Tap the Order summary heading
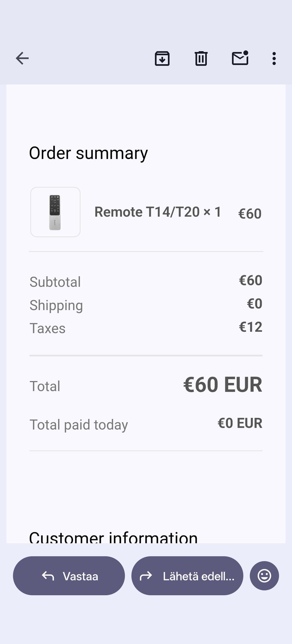 pyautogui.click(x=88, y=153)
